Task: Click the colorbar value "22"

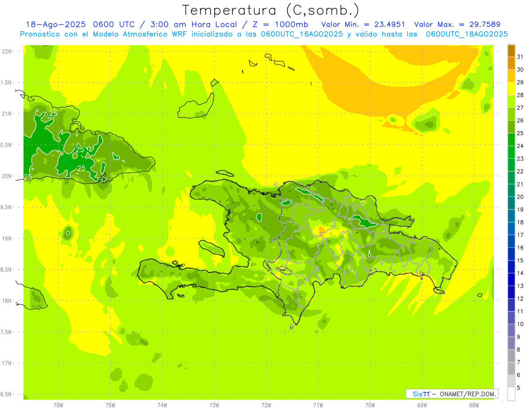Action: click(520, 172)
